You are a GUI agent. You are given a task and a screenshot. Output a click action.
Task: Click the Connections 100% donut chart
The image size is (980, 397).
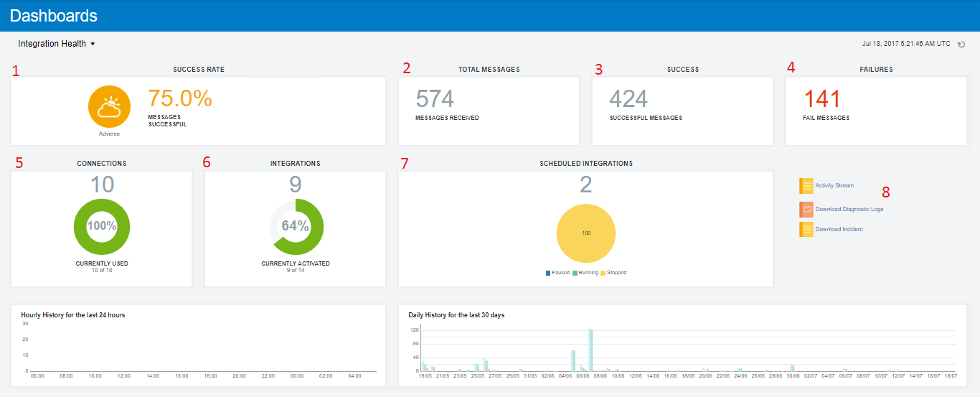(102, 225)
